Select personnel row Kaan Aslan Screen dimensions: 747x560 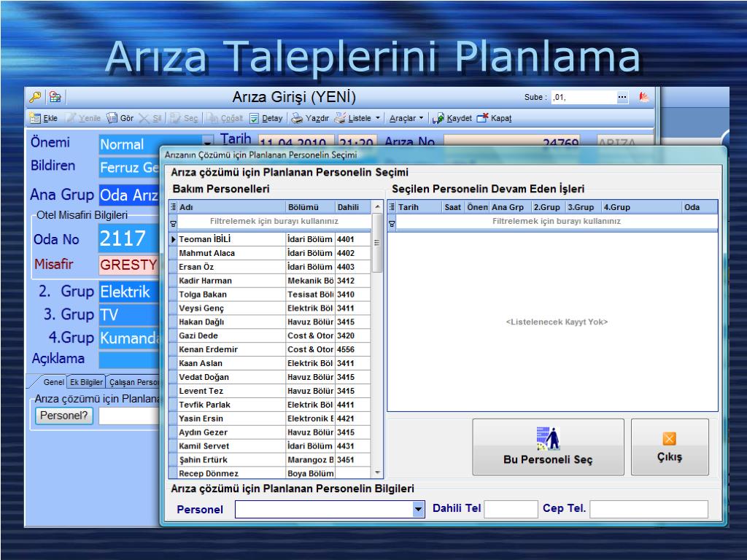[270, 363]
